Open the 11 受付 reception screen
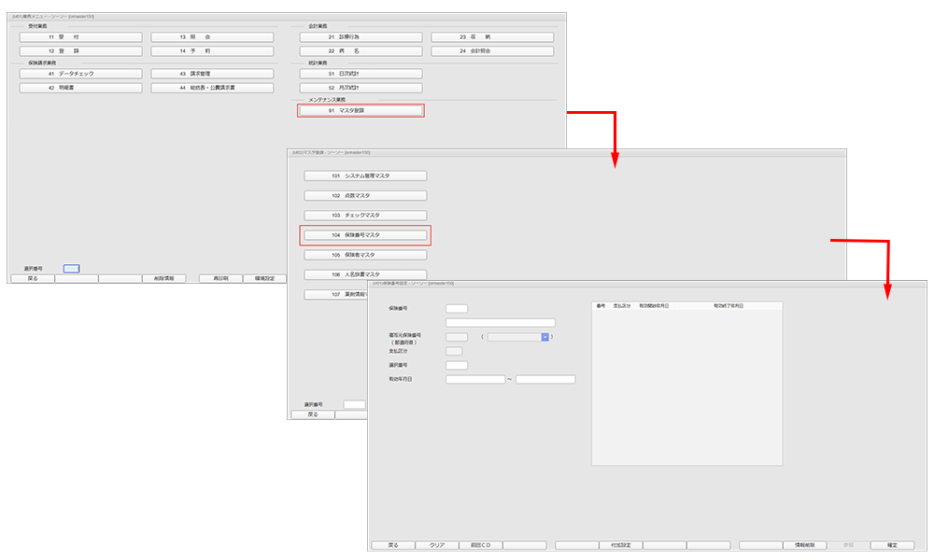The image size is (934, 560). [80, 37]
